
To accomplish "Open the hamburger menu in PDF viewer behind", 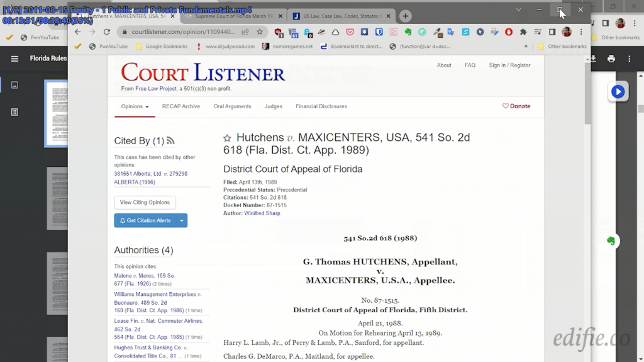I will [15, 59].
